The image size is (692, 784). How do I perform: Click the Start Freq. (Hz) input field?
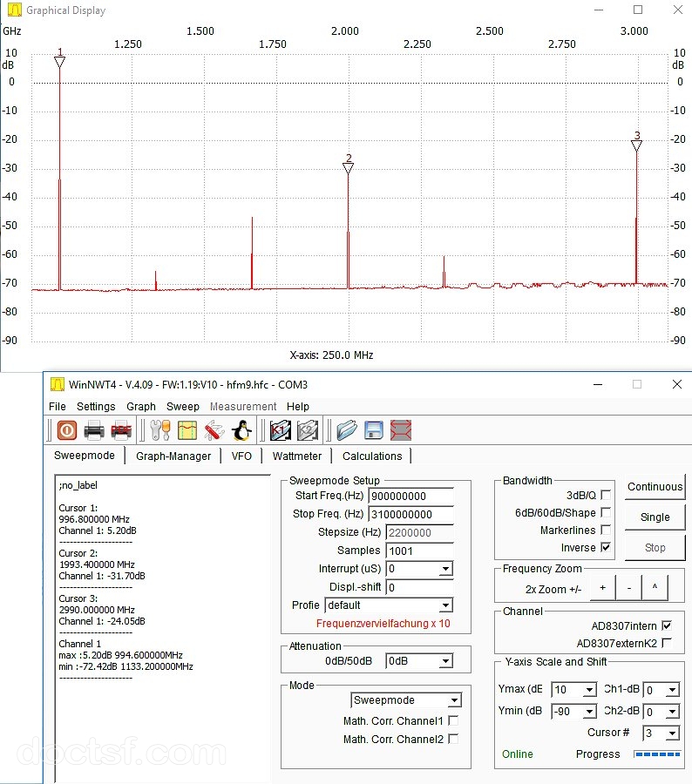point(410,496)
